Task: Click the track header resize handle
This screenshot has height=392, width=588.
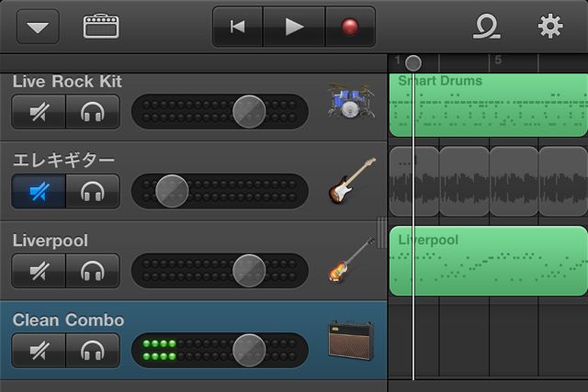Action: 382,232
